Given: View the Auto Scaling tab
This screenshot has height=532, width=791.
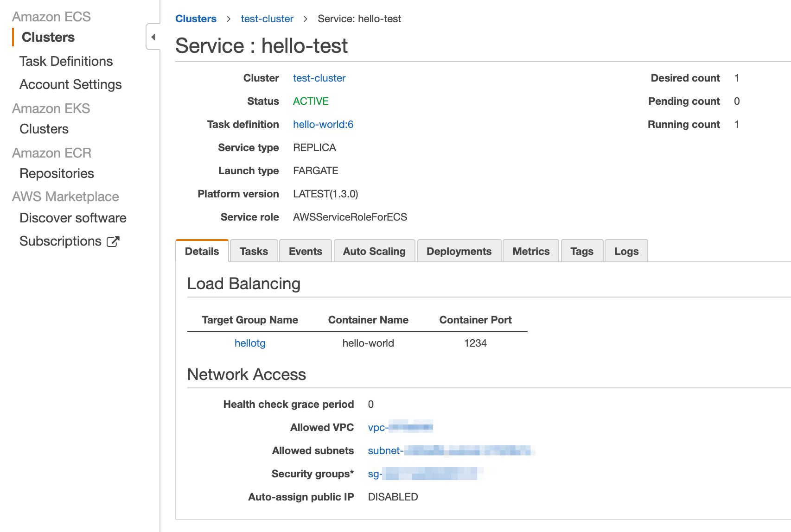Looking at the screenshot, I should tap(374, 251).
